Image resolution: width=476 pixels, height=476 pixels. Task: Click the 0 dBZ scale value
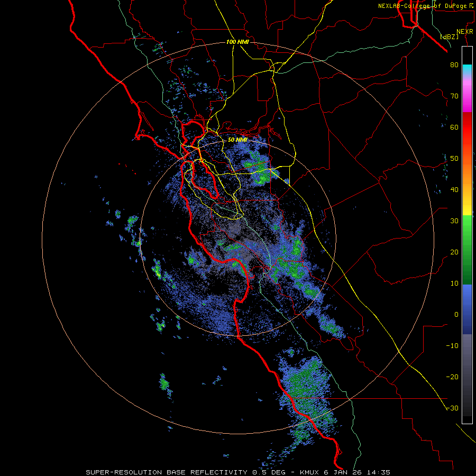tap(456, 315)
